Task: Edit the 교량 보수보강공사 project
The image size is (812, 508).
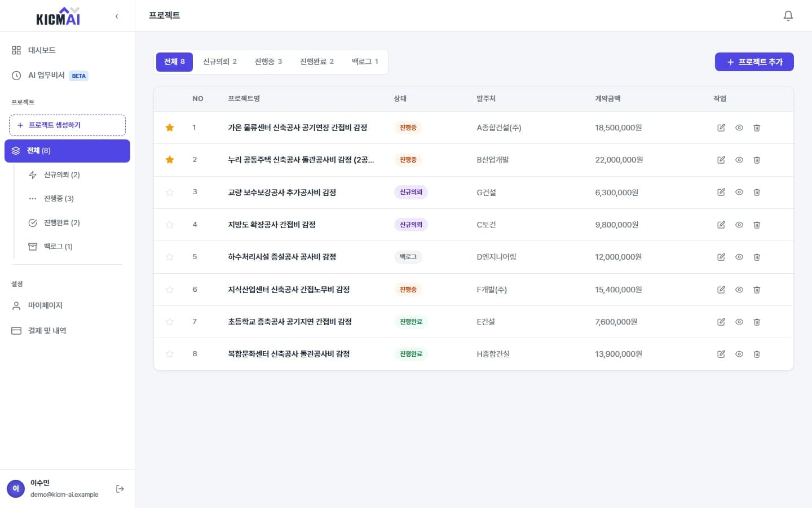Action: tap(721, 192)
